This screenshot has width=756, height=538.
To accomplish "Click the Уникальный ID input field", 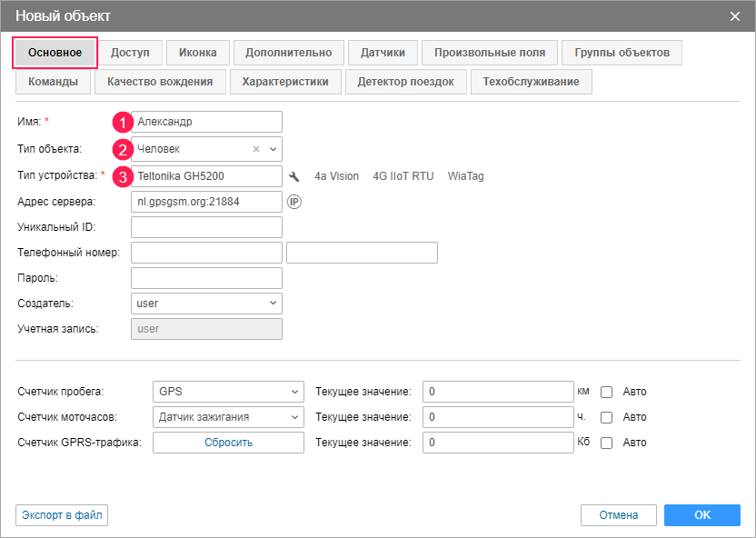I will click(206, 227).
